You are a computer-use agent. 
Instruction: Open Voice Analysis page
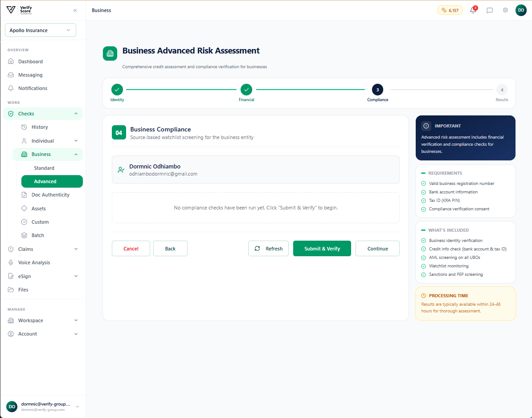(43, 262)
